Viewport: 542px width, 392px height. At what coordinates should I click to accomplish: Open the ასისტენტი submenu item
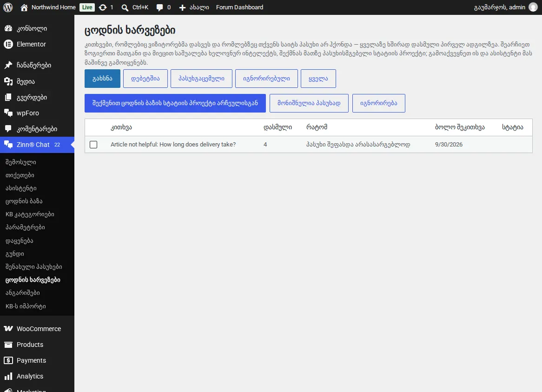(21, 188)
